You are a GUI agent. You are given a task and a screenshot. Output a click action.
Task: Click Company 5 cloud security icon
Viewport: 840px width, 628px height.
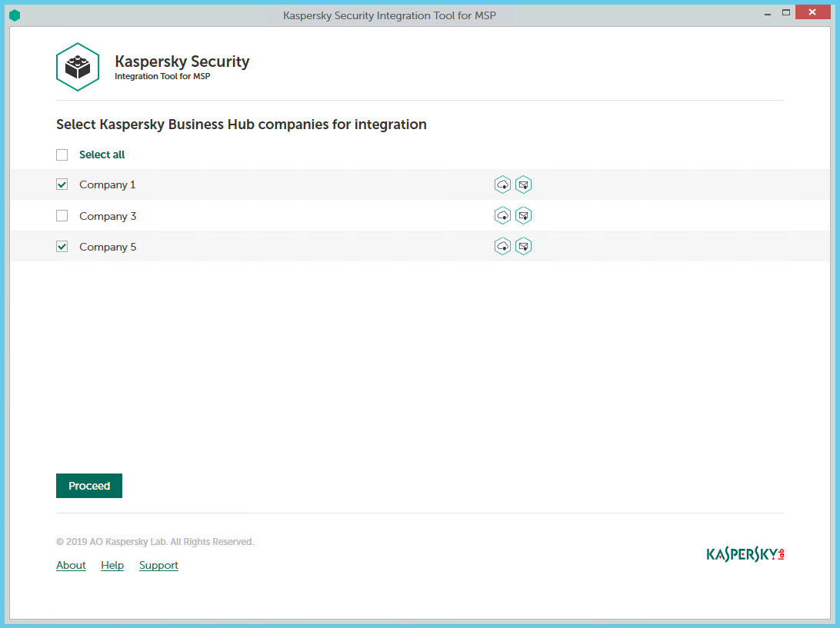pos(502,247)
